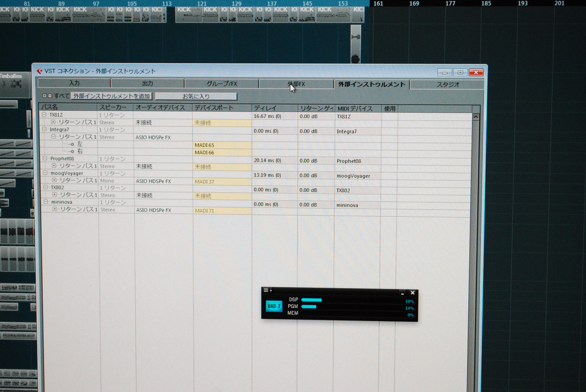The image size is (586, 392).
Task: Switch to the 出力 tab
Action: coord(148,83)
